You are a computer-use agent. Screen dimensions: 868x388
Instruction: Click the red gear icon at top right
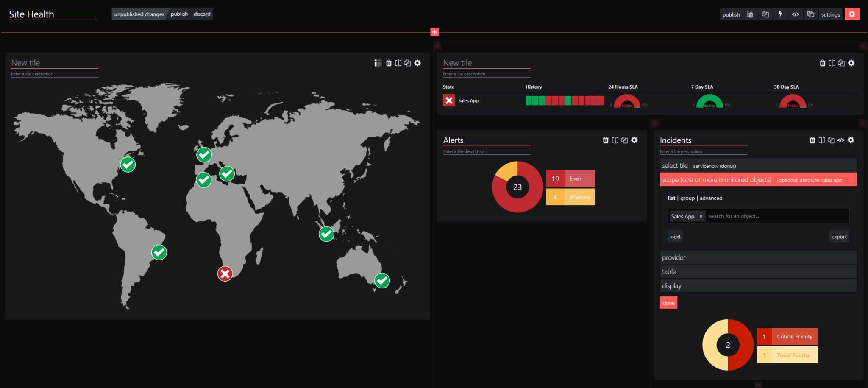(852, 14)
